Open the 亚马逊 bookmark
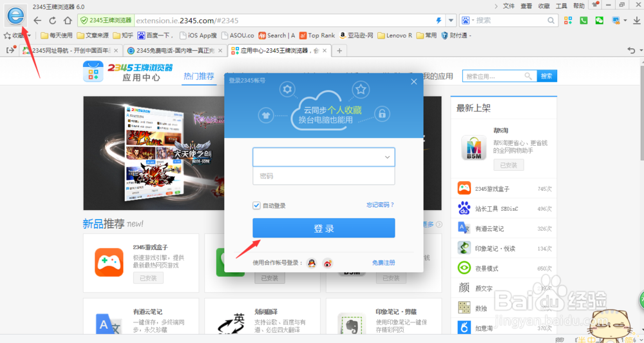Viewport: 644px width, 343px height. 356,35
